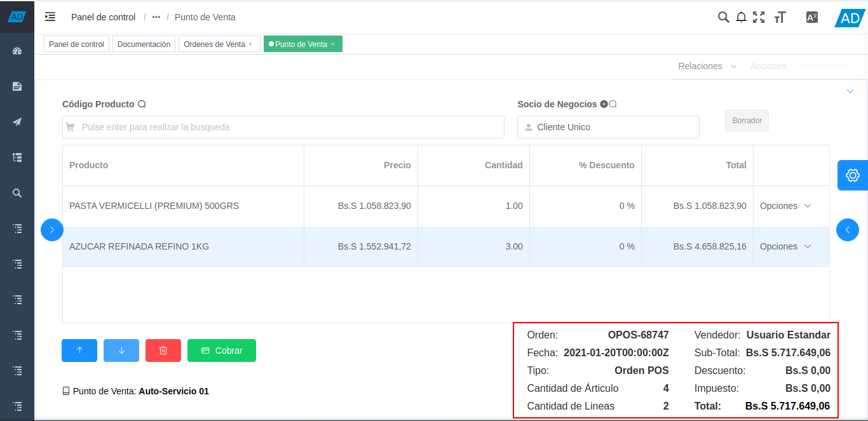
Task: Click the AD profile avatar top right
Action: tap(848, 18)
